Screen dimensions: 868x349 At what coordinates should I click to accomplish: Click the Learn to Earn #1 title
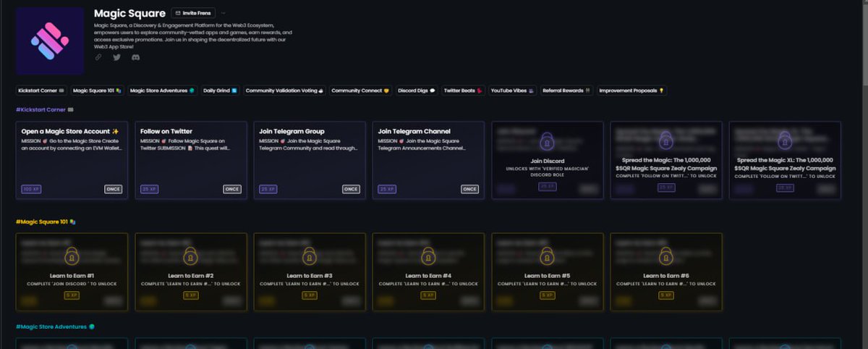click(x=72, y=276)
